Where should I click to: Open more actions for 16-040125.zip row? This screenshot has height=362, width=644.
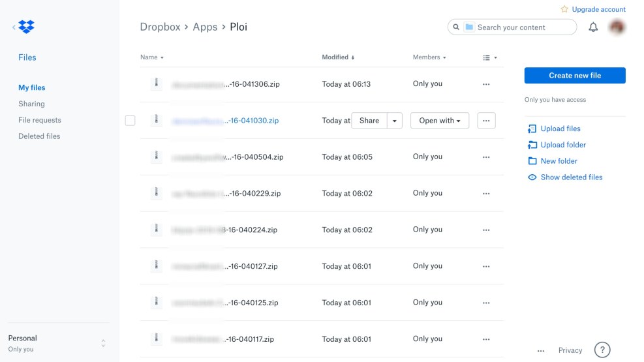[x=486, y=303]
